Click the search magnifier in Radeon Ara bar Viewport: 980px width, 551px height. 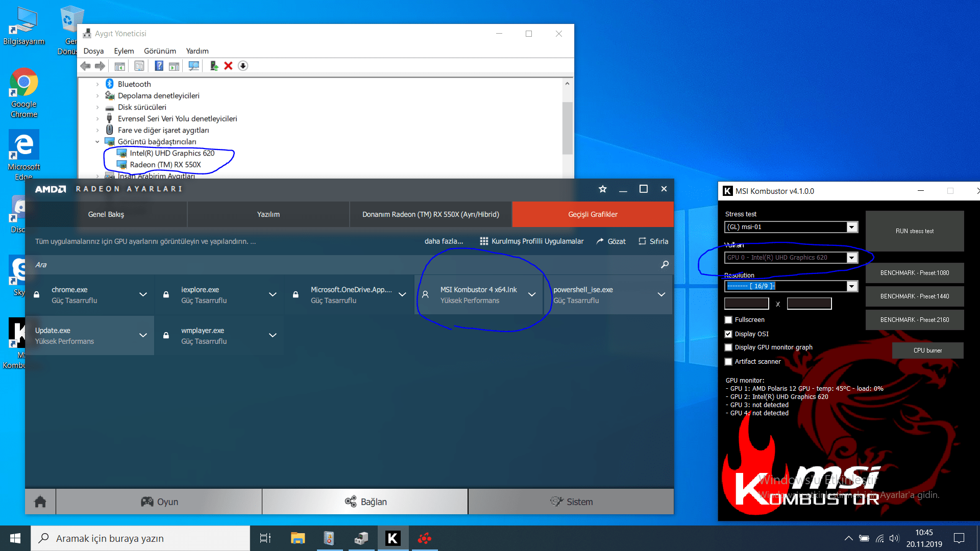pos(664,265)
